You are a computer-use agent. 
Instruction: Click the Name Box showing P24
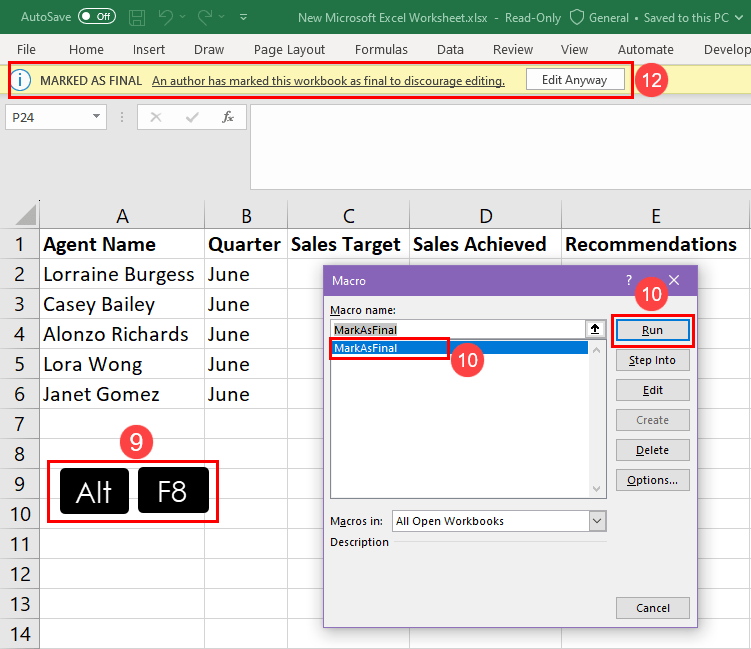click(48, 117)
